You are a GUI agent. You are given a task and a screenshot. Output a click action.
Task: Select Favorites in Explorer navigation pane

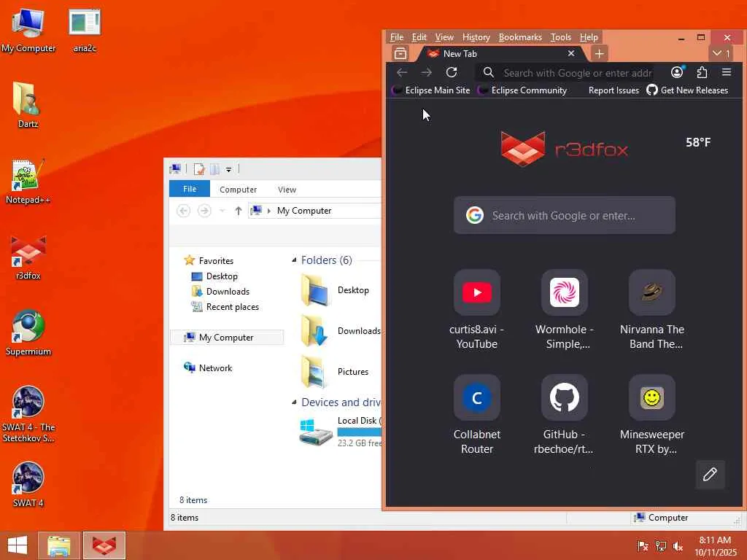(x=209, y=260)
